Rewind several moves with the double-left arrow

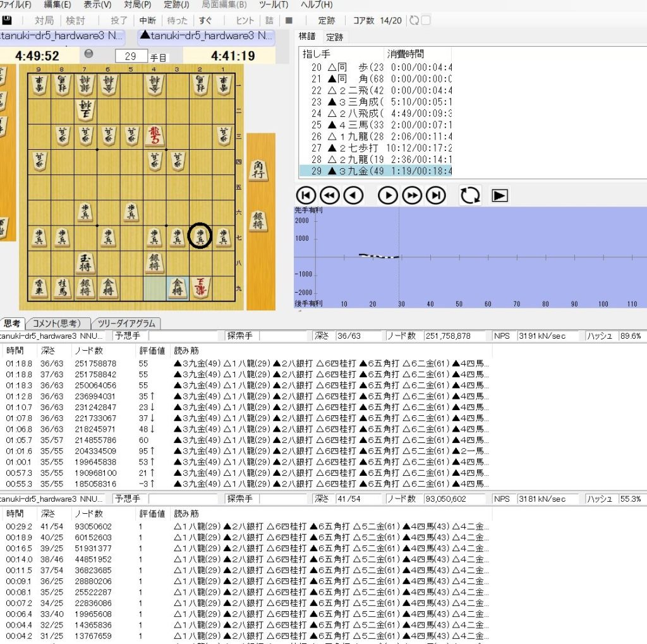tap(330, 196)
